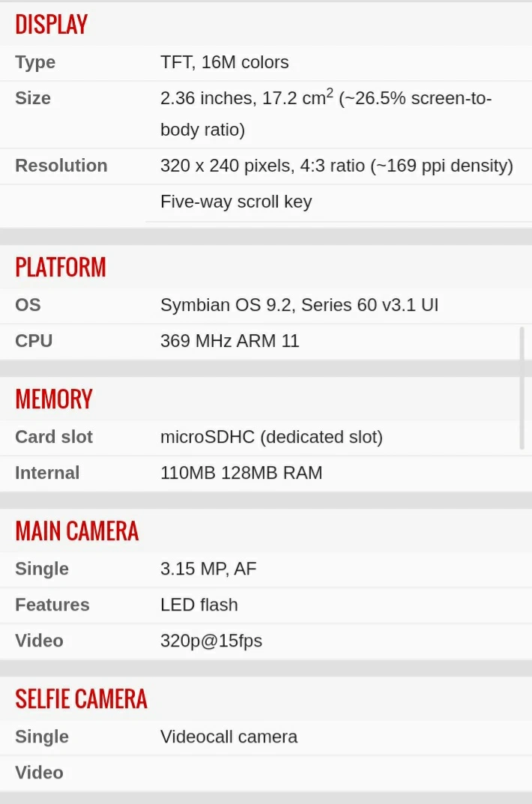Open the MAIN CAMERA section heading

(77, 531)
